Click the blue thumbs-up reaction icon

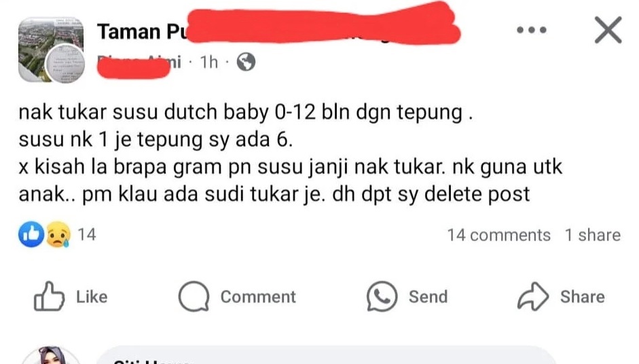31,234
